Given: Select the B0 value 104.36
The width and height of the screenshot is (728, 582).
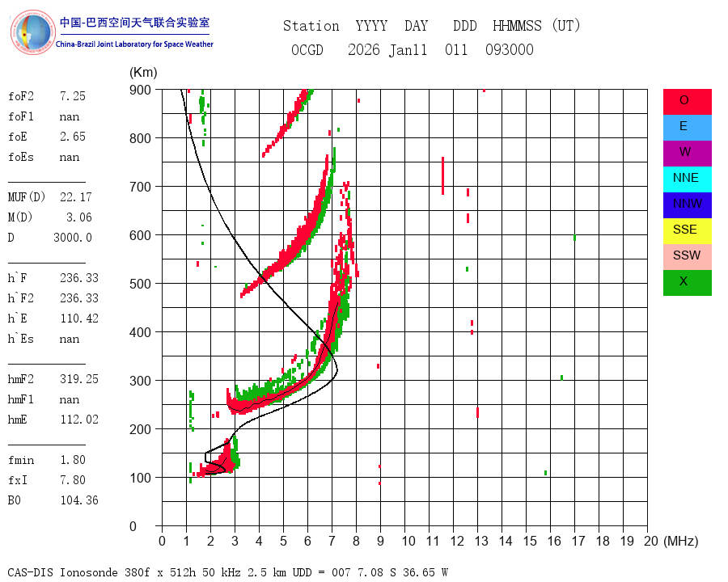Looking at the screenshot, I should 79,500.
